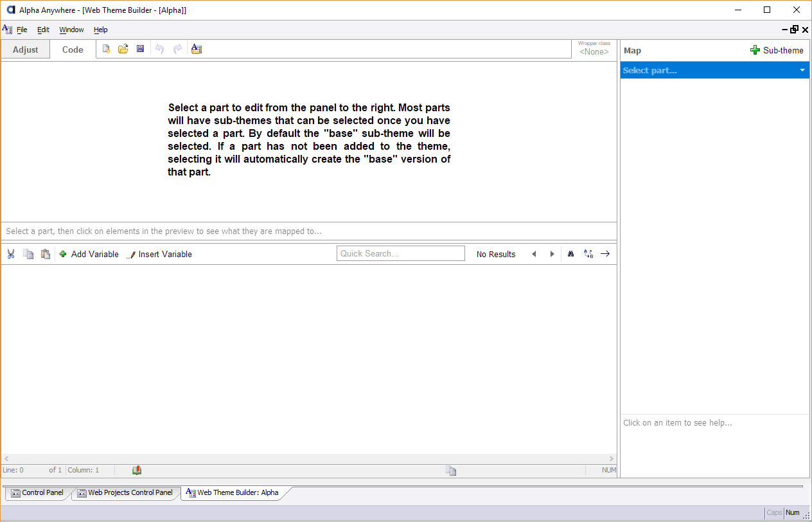Go to previous search result arrow
Image resolution: width=812 pixels, height=522 pixels.
[534, 254]
